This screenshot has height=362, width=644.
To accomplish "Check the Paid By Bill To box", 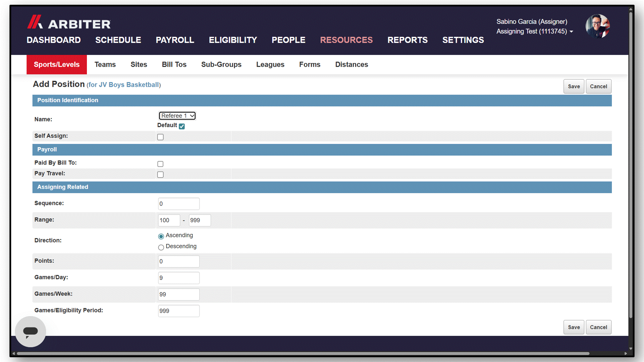I will click(x=160, y=164).
